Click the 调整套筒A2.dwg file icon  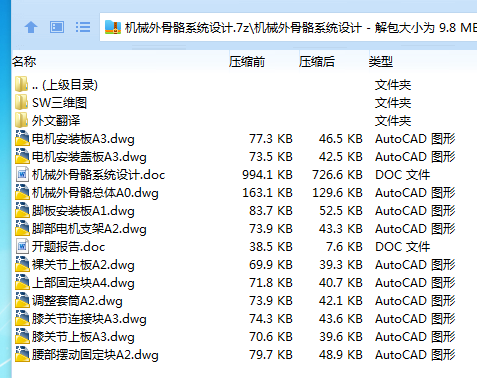point(22,300)
